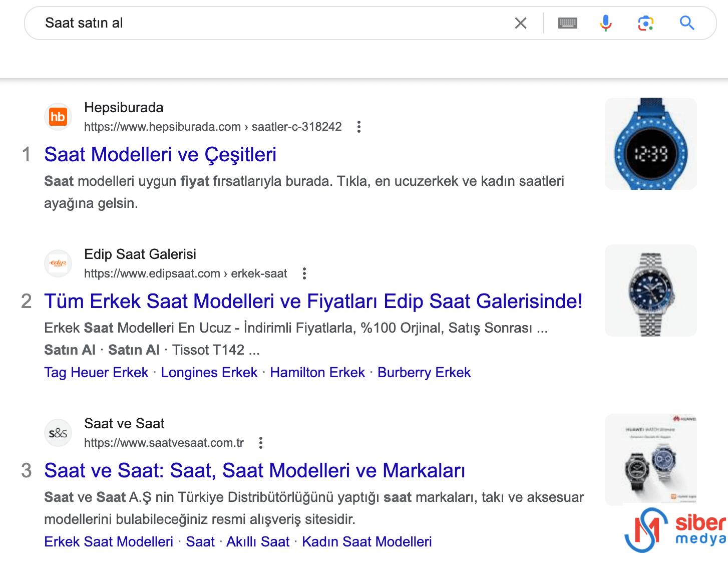Image resolution: width=728 pixels, height=563 pixels.
Task: Click the S&S Saat ve Saat favicon
Action: click(x=58, y=433)
